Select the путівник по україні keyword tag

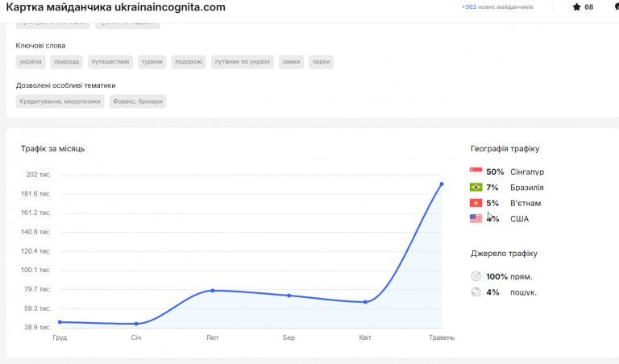243,61
